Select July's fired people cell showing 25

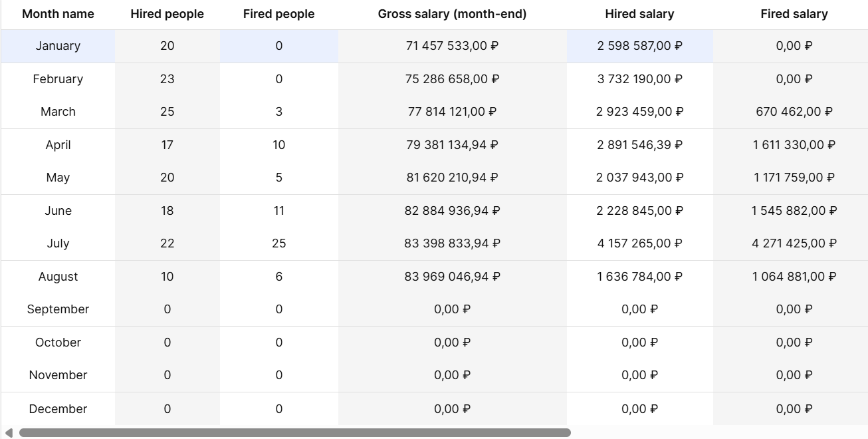278,243
